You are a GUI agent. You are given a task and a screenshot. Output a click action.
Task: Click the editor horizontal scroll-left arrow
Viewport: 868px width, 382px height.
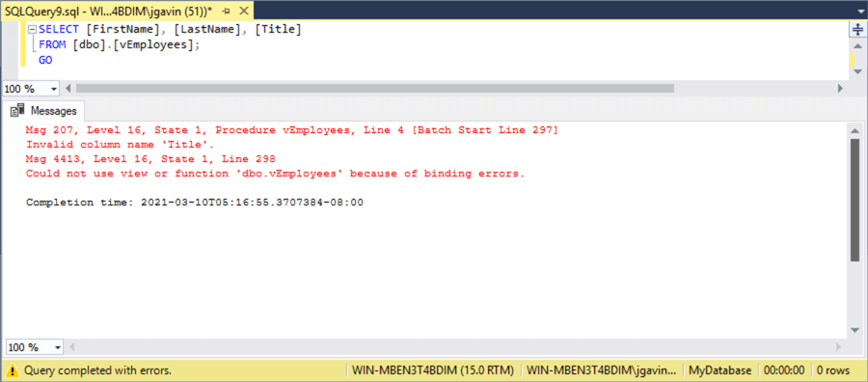pyautogui.click(x=68, y=88)
